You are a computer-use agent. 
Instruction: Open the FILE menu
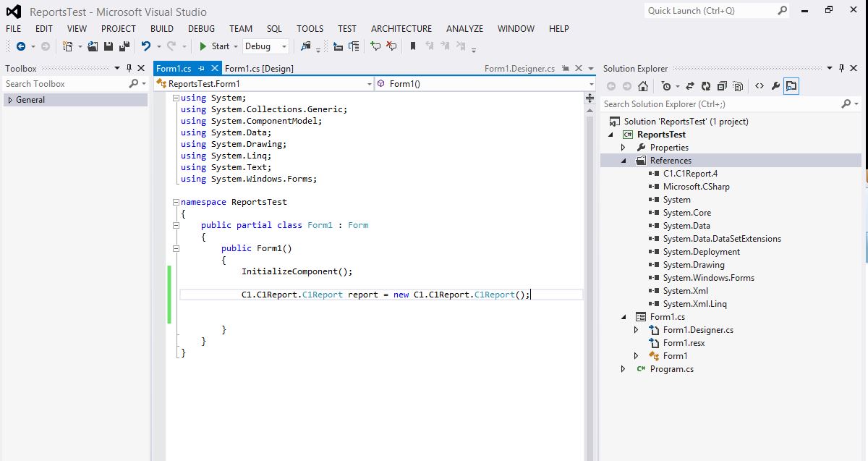(14, 28)
